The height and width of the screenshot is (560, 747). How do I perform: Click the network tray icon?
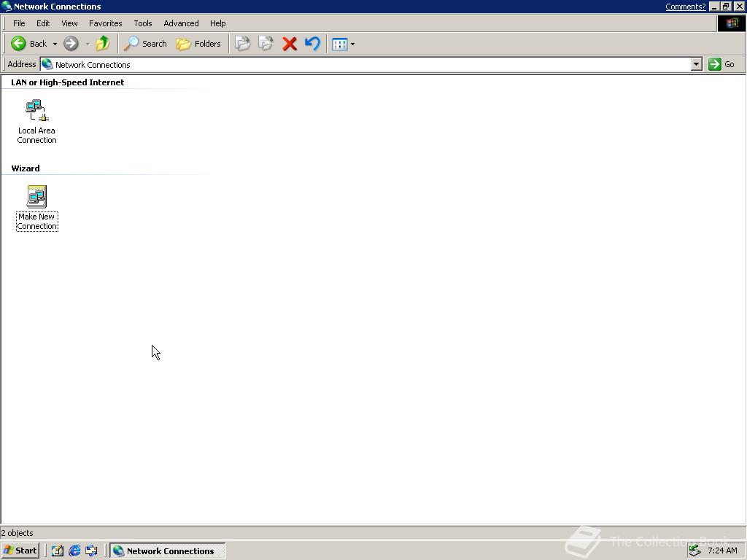click(x=695, y=551)
